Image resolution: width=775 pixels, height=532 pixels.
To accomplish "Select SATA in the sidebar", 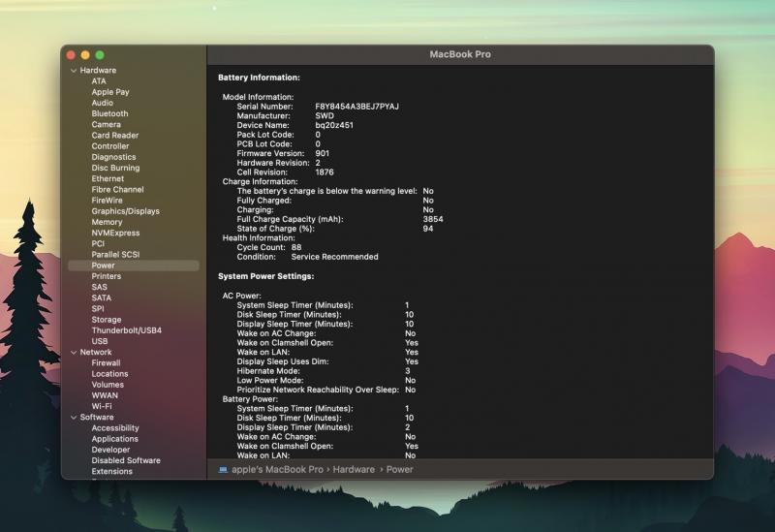I will pyautogui.click(x=102, y=298).
